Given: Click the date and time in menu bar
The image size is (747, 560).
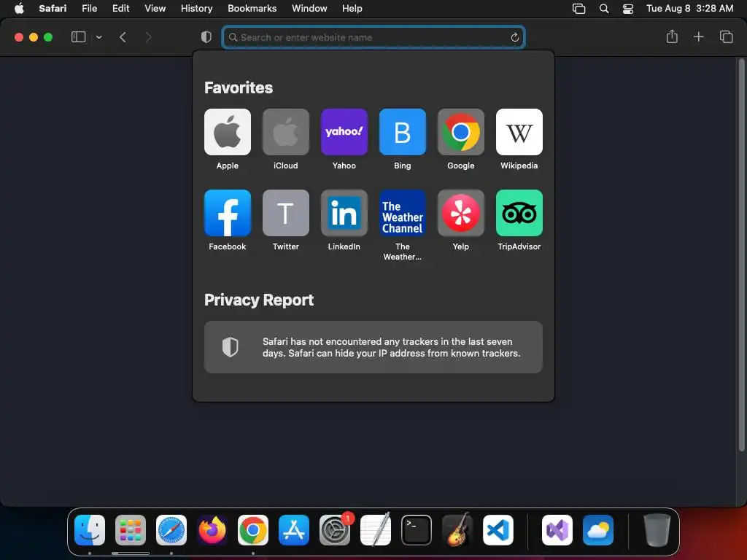Looking at the screenshot, I should (689, 9).
